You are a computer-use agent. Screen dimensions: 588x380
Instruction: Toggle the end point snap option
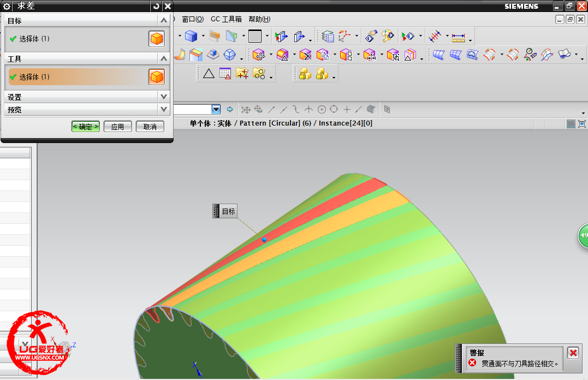pyautogui.click(x=271, y=110)
